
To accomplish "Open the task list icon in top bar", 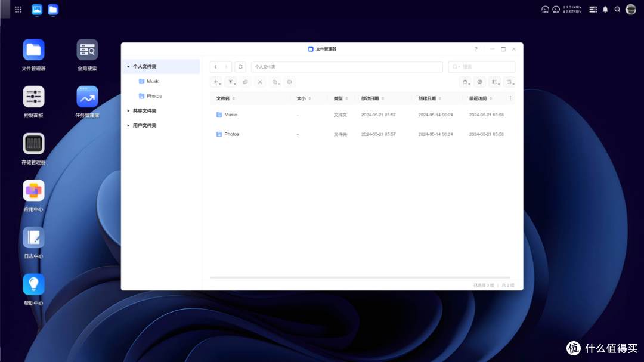I will click(x=593, y=10).
